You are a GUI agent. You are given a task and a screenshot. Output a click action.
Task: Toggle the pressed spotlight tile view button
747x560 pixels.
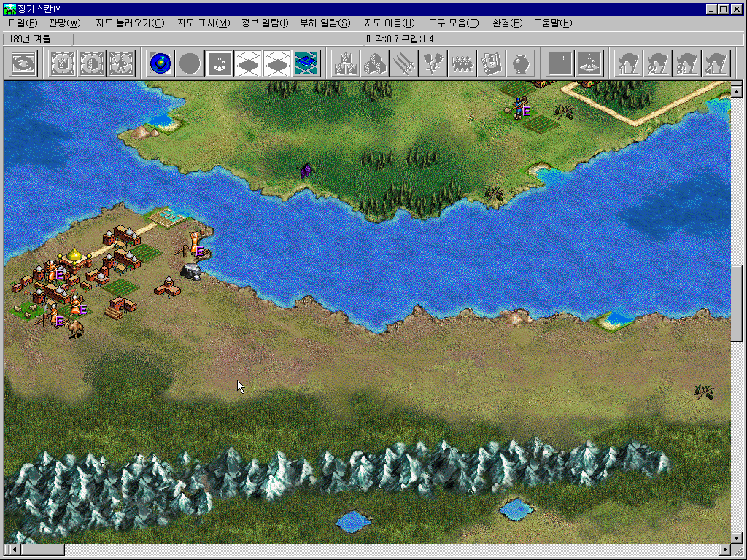coord(219,63)
